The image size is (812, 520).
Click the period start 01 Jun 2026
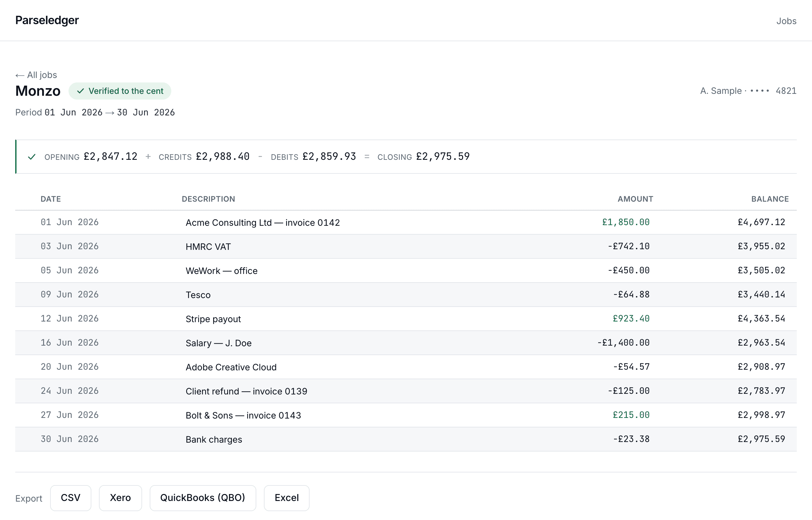pos(73,113)
